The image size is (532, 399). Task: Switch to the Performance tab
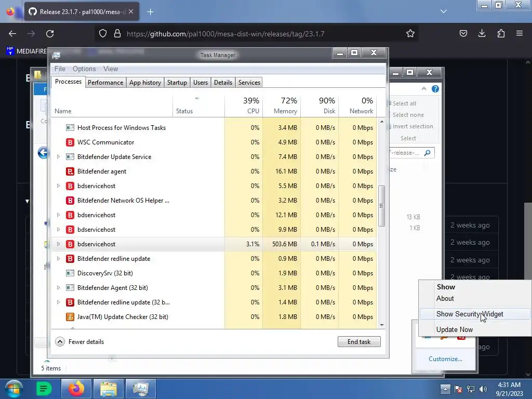[x=105, y=83]
